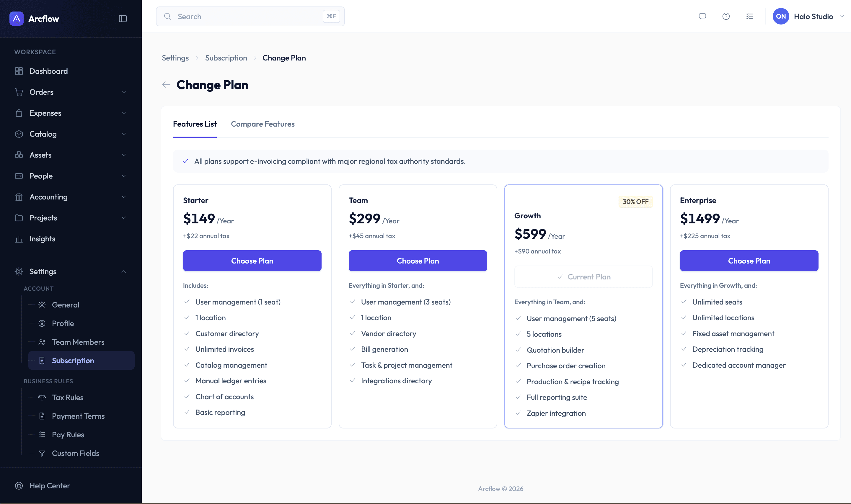851x504 pixels.
Task: Open the help question-mark icon
Action: (x=726, y=16)
